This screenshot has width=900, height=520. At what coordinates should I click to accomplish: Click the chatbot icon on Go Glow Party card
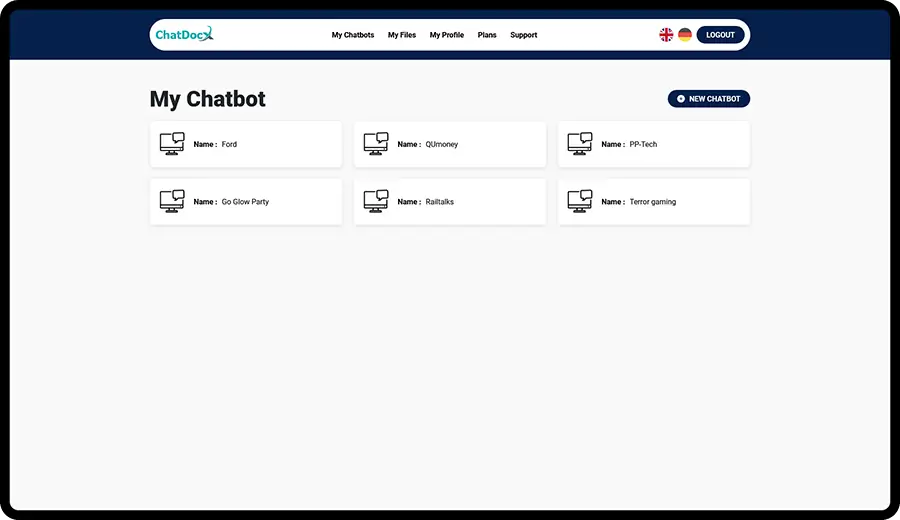coord(172,201)
